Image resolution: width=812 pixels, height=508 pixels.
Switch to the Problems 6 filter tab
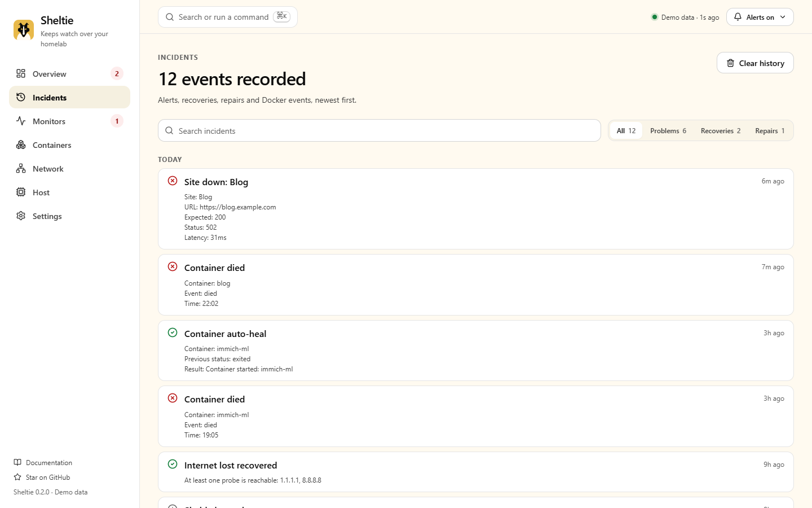668,130
